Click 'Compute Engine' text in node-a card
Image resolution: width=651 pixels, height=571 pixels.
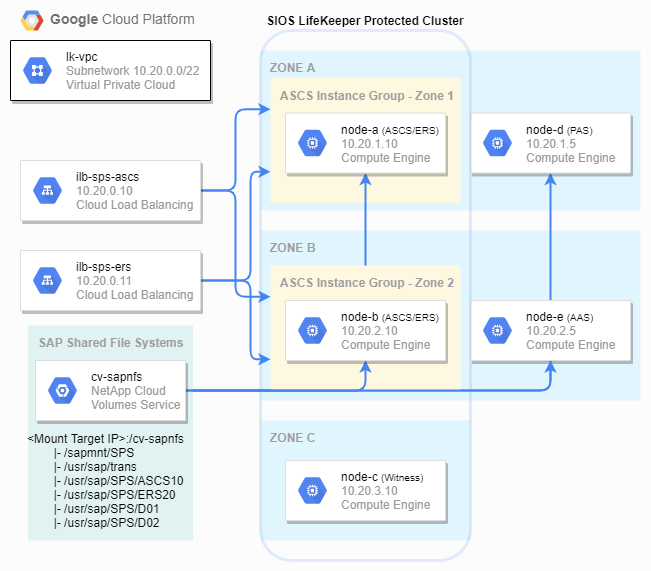click(x=386, y=158)
